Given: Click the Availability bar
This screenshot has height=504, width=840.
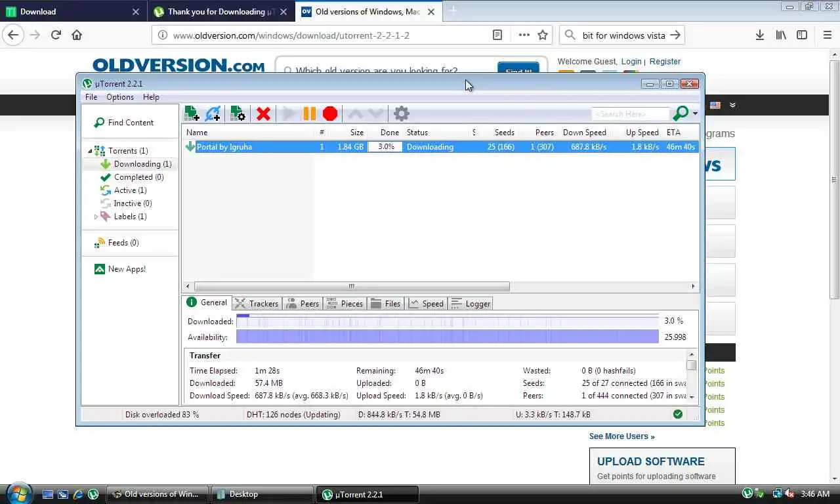Looking at the screenshot, I should [447, 337].
